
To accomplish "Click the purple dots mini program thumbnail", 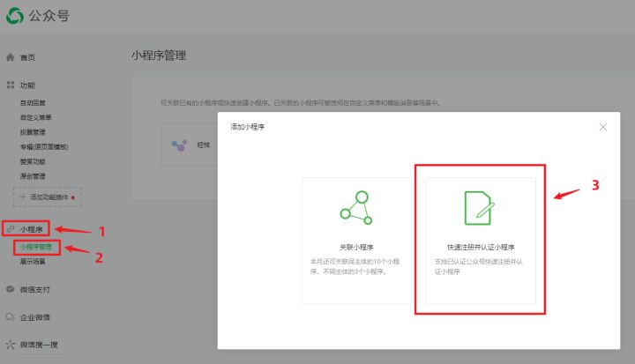I will click(x=179, y=145).
